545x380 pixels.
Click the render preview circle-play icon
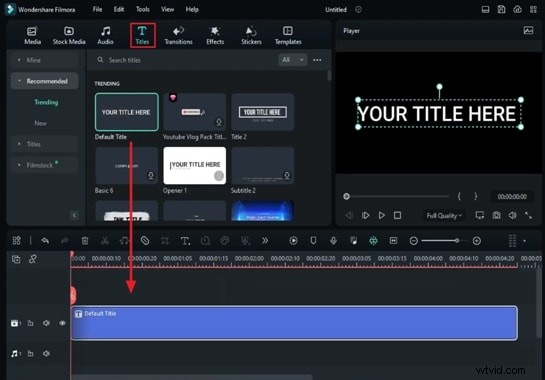(x=293, y=241)
